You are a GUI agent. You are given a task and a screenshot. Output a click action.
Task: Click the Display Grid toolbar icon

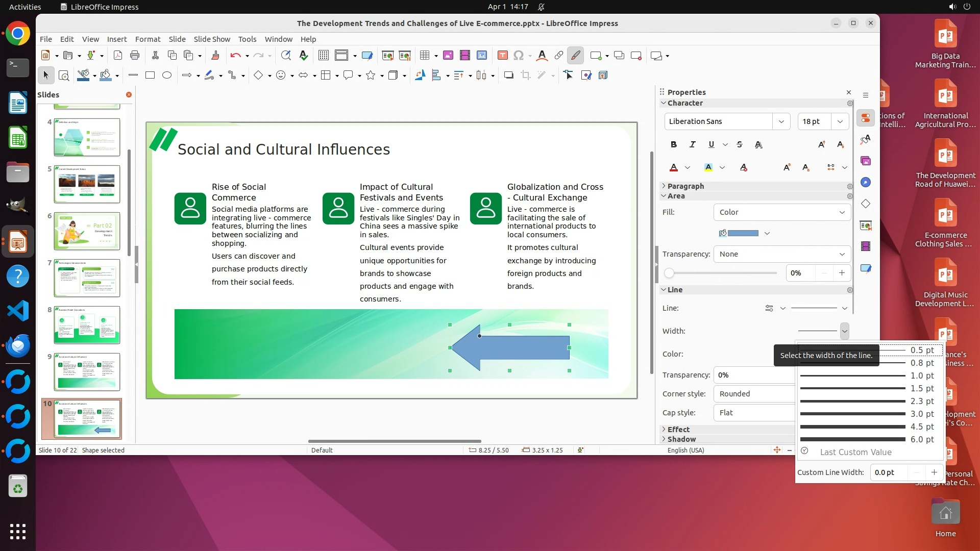click(x=323, y=55)
